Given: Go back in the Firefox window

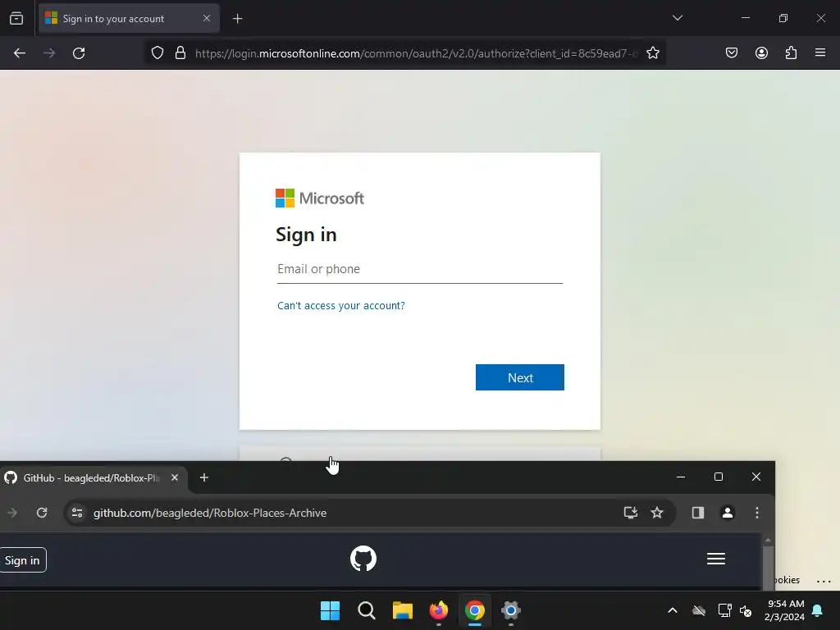Looking at the screenshot, I should coord(20,53).
